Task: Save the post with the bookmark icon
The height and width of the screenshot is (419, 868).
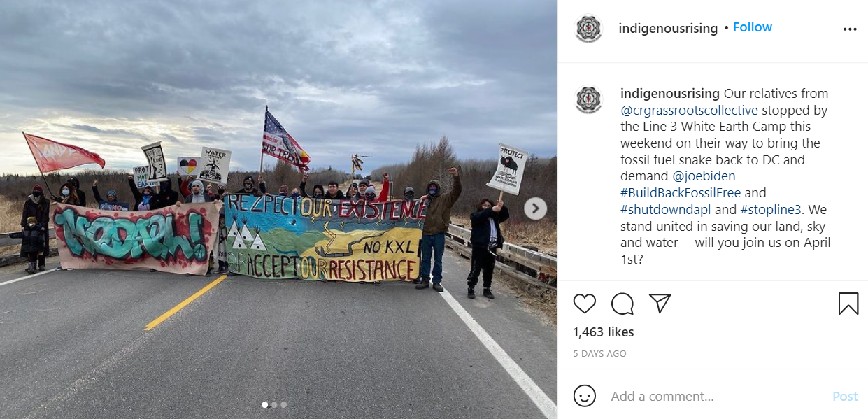Action: click(x=848, y=303)
